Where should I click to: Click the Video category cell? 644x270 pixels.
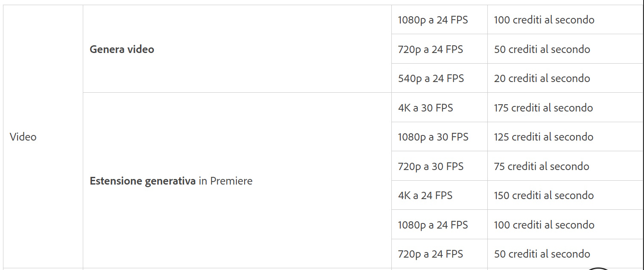tap(23, 137)
